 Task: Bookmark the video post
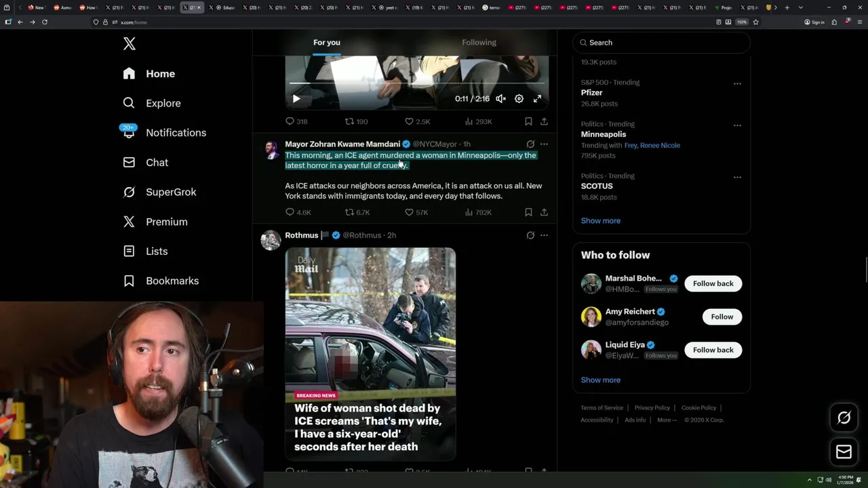528,121
